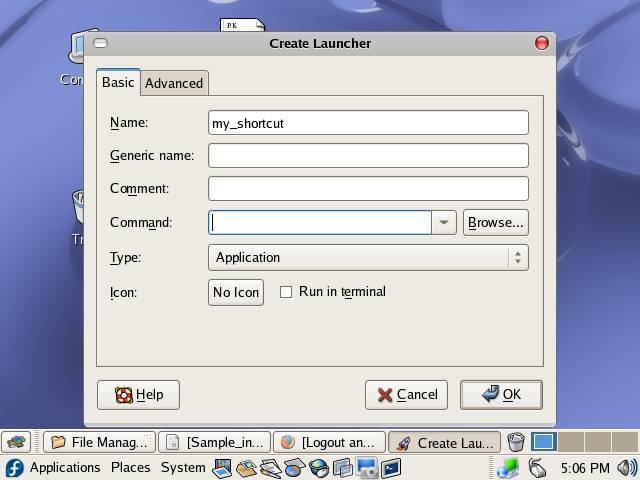Click the network connection tray icon

coord(509,468)
